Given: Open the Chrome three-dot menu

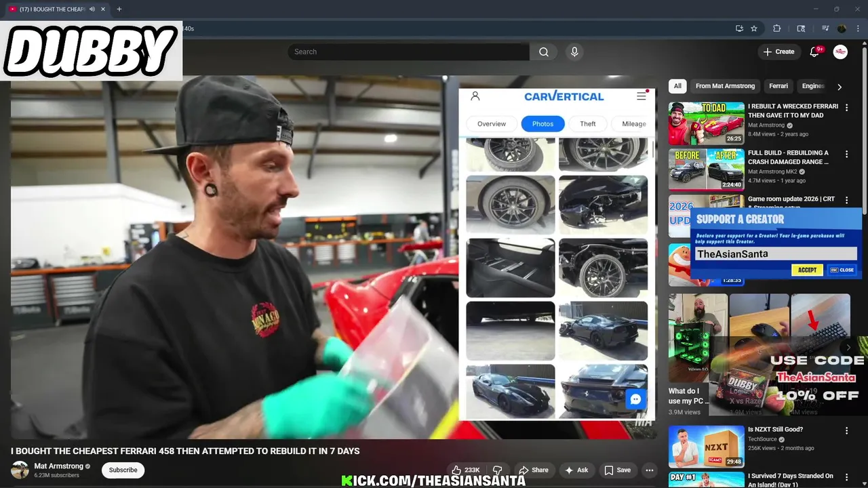Looking at the screenshot, I should coord(856,28).
